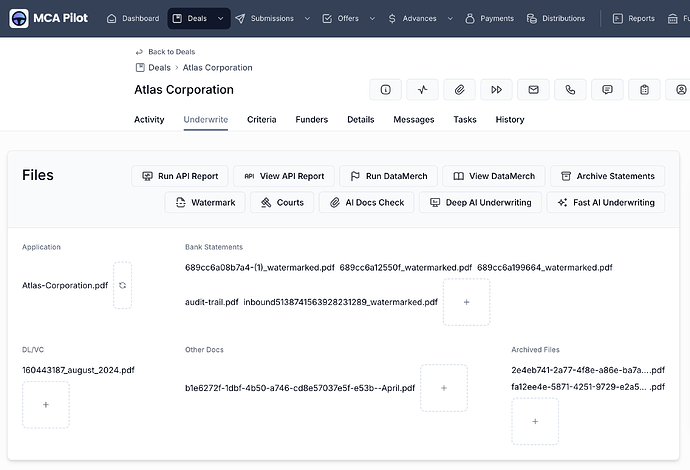
Task: Open the audit-trail.pdf file
Action: click(x=212, y=302)
